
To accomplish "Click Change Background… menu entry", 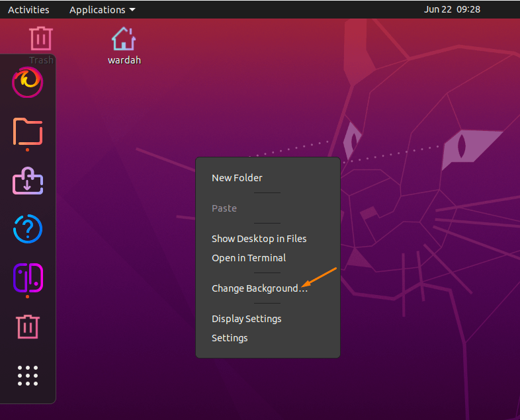I will coord(259,288).
